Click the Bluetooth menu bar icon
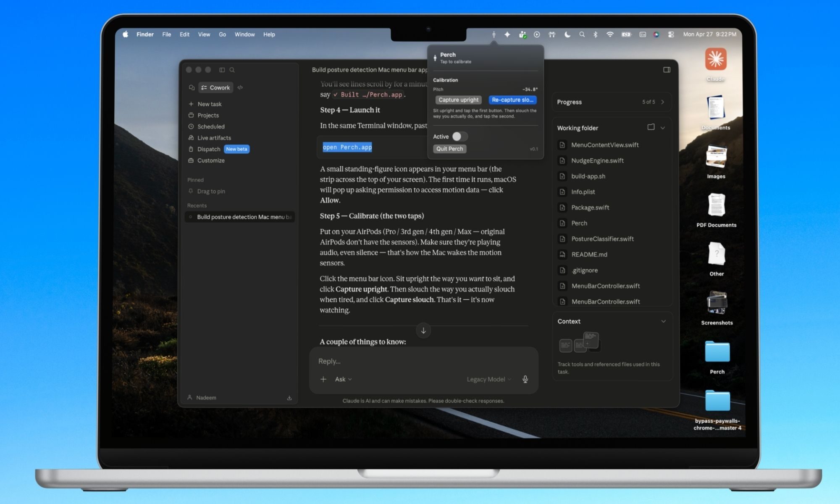This screenshot has height=504, width=840. tap(596, 34)
